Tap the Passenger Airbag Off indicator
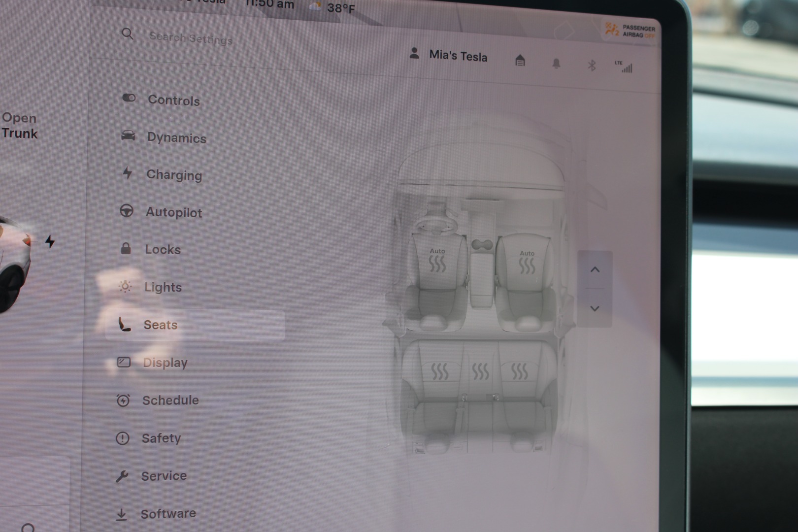 [630, 31]
